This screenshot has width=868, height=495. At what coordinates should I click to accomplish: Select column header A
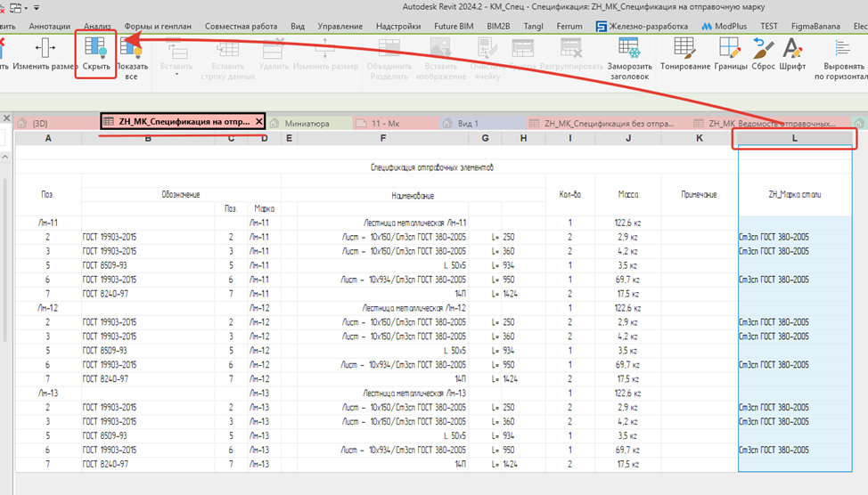pyautogui.click(x=48, y=138)
